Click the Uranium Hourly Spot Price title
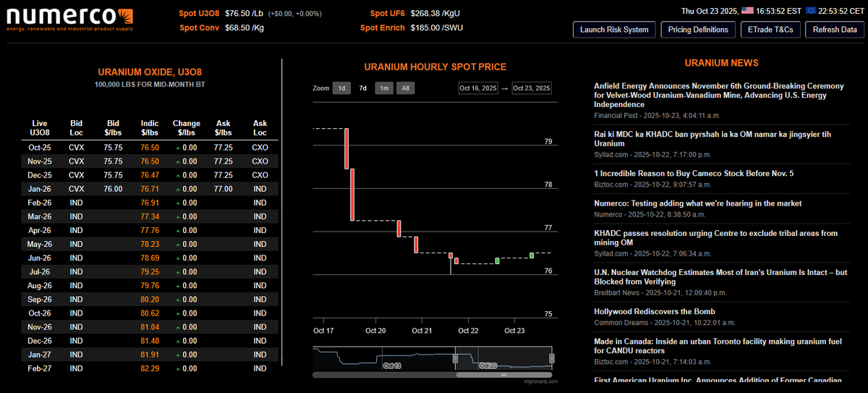 click(435, 67)
